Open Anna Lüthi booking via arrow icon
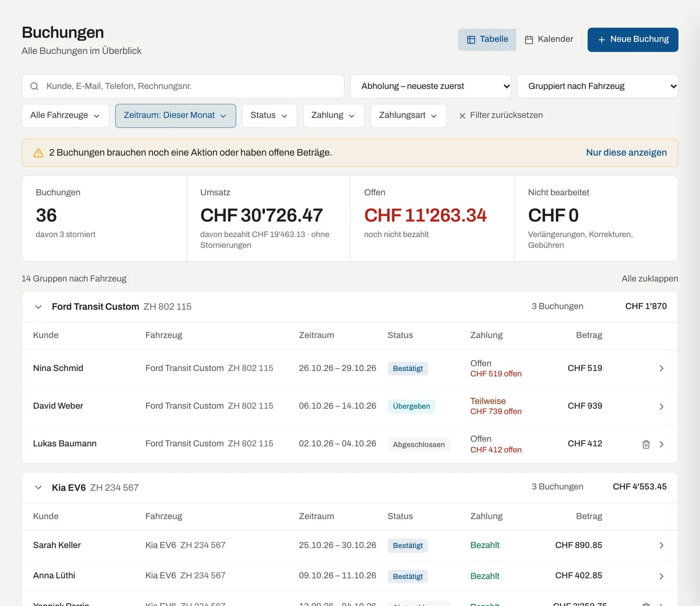Screen dimensions: 700x606 pyautogui.click(x=661, y=576)
